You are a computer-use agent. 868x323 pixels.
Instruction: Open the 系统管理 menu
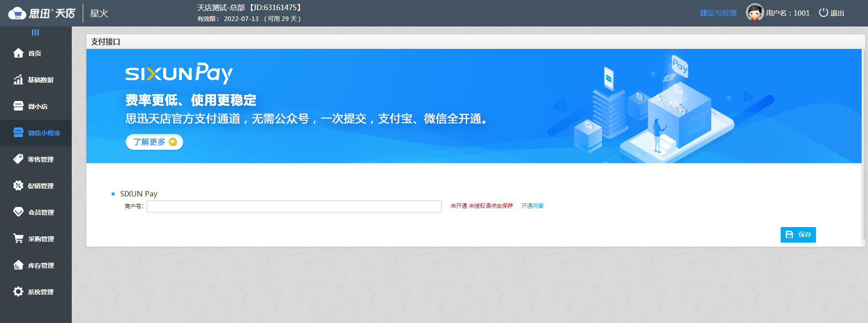36,291
